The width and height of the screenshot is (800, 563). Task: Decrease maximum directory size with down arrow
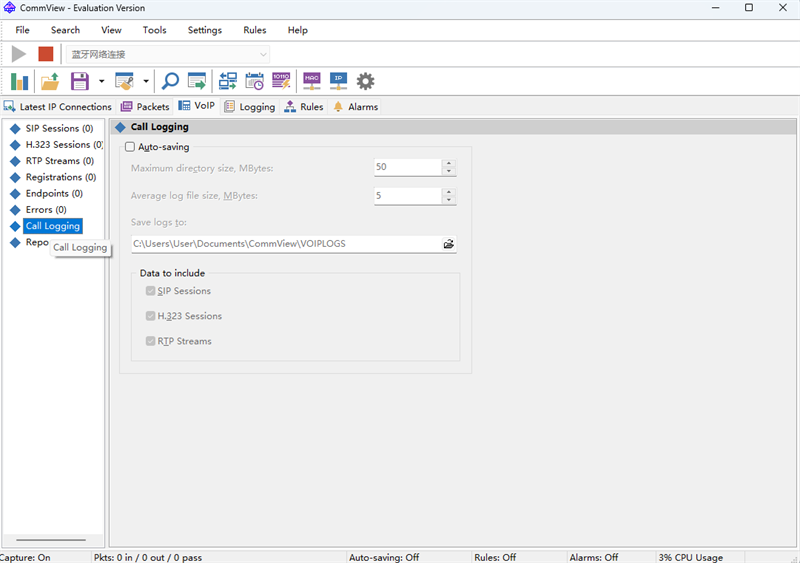coord(449,171)
